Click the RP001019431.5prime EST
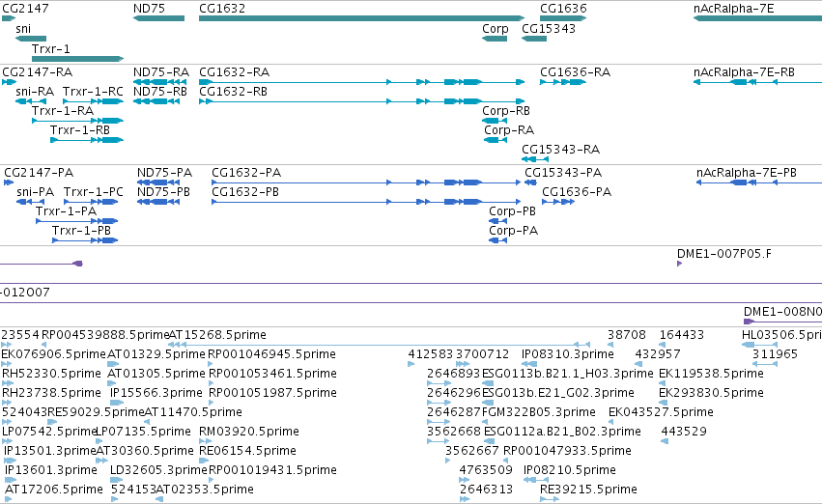 point(272,470)
